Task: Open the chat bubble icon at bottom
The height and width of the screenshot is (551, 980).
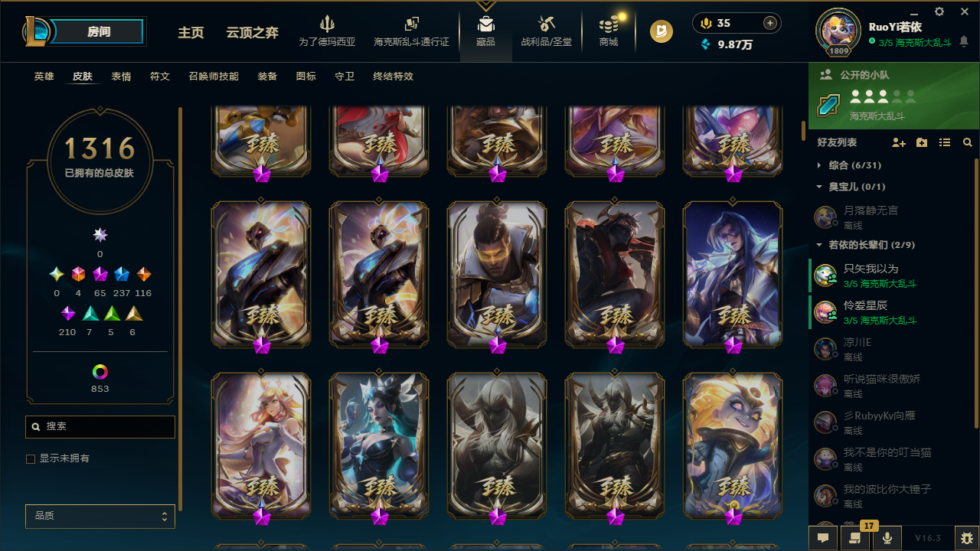Action: (x=823, y=538)
